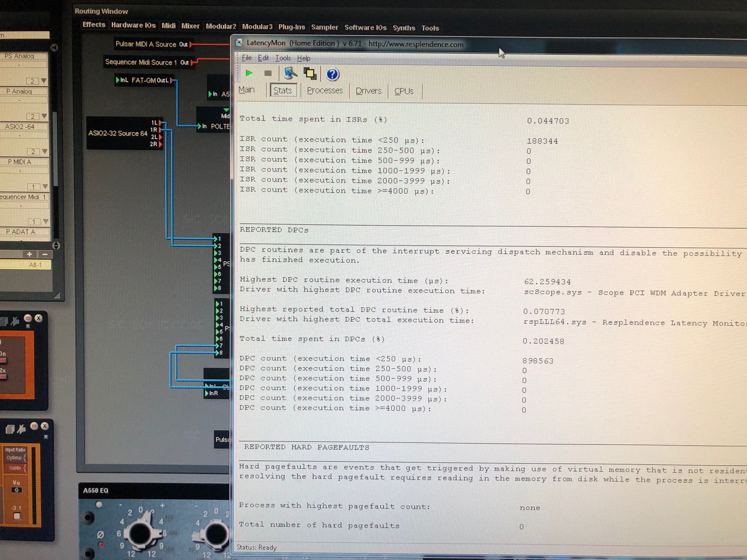747x560 pixels.
Task: Click the round arrow icon above the device list
Action: tap(54, 47)
